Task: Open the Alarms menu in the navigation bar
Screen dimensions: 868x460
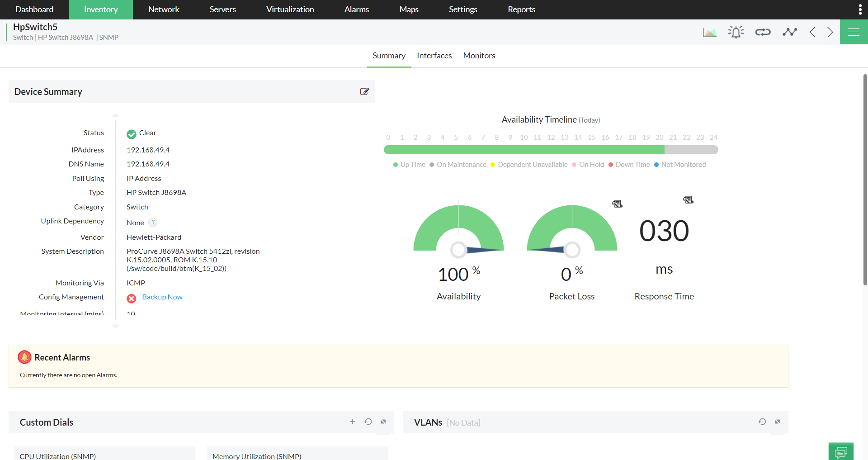Action: pyautogui.click(x=356, y=9)
